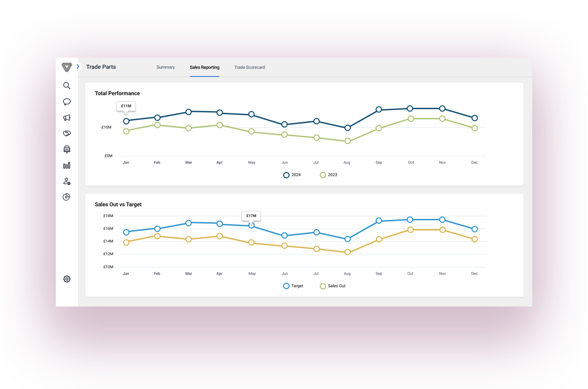
Task: Open the megaphone announcements icon
Action: [67, 118]
